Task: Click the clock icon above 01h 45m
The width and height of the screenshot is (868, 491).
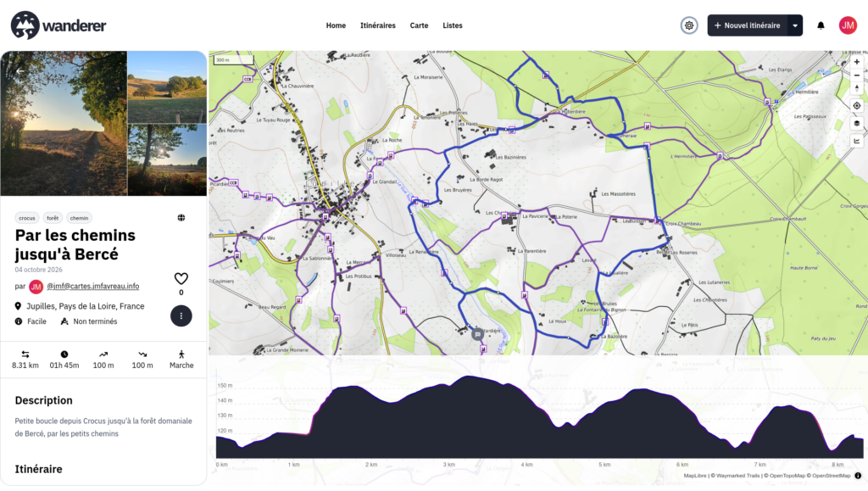Action: (64, 354)
